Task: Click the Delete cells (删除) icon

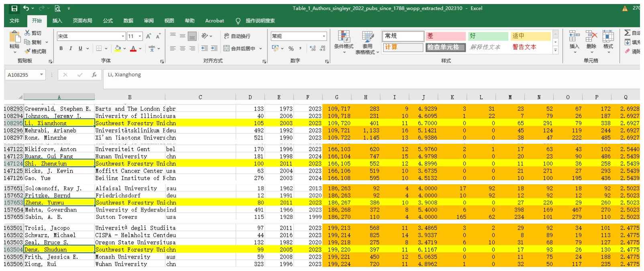Action: 591,40
